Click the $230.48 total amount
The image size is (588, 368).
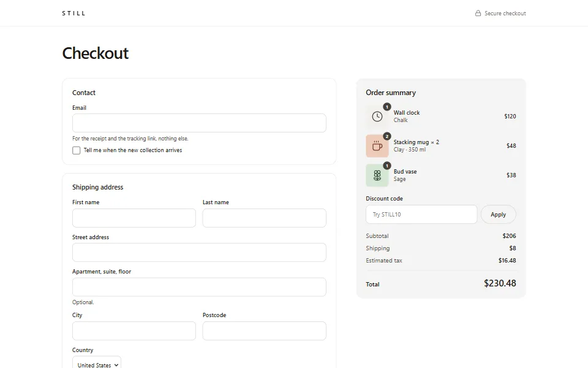tap(500, 283)
